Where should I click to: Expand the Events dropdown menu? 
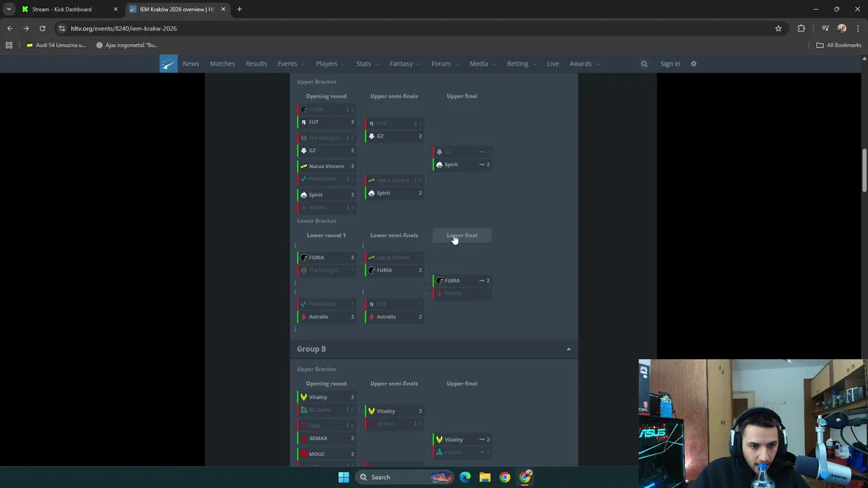291,64
